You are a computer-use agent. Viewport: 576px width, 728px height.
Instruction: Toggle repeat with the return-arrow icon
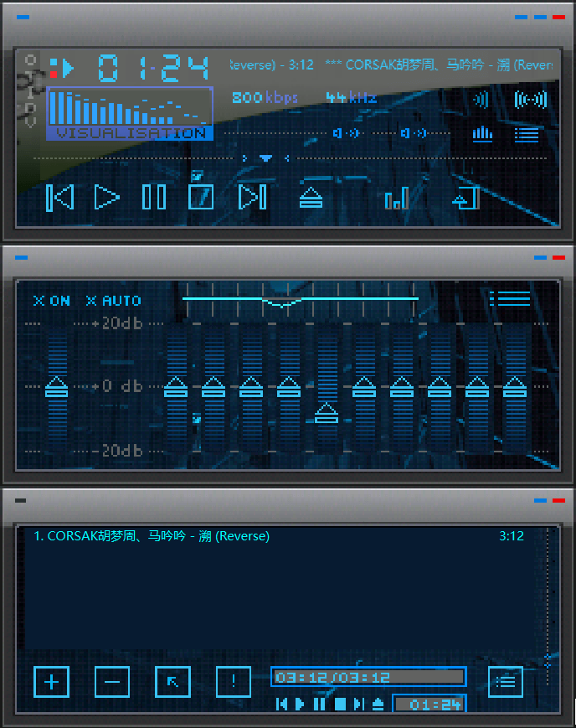[466, 199]
